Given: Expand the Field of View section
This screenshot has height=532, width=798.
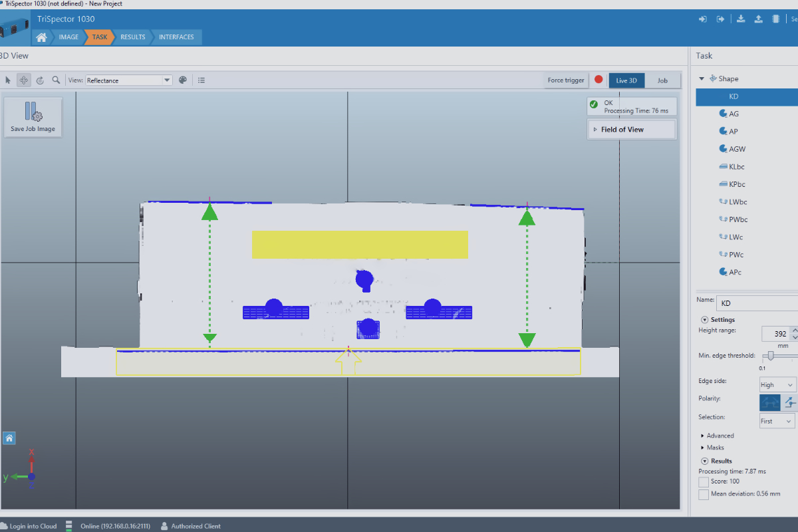Looking at the screenshot, I should (x=631, y=130).
